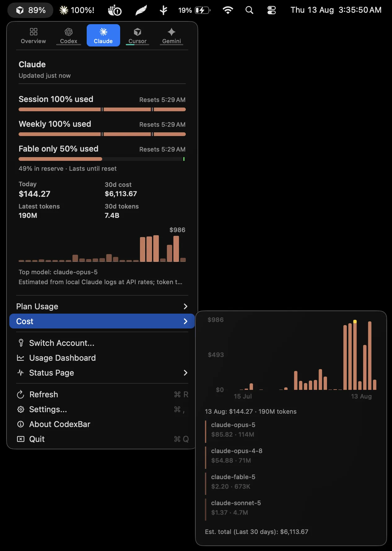
Task: Switch to the Codex tab
Action: pos(68,36)
